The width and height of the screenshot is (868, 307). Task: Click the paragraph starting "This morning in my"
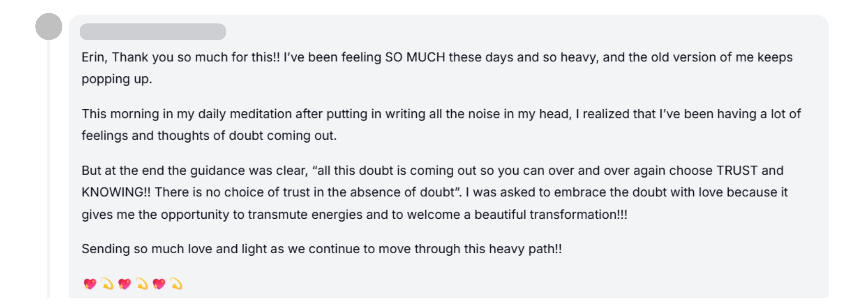click(441, 125)
